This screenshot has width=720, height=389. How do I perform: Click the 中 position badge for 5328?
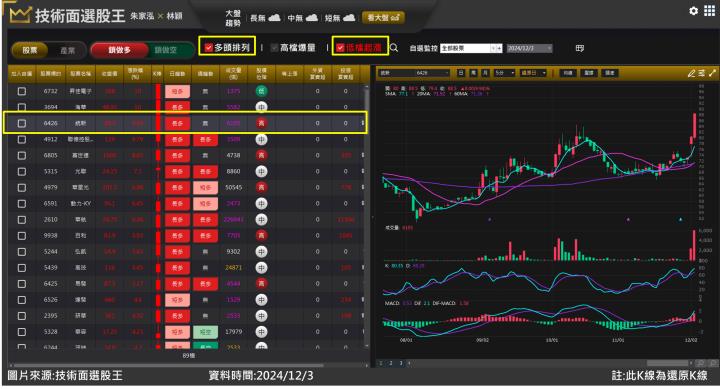tap(261, 332)
